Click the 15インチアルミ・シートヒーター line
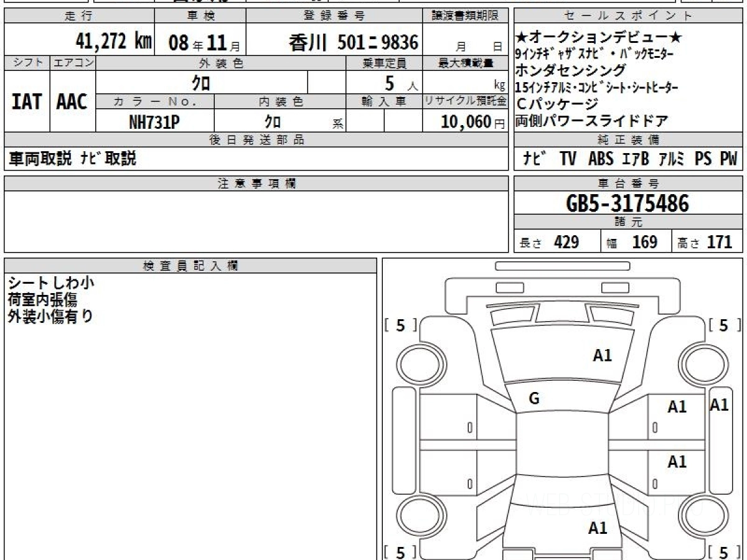The width and height of the screenshot is (747, 560). [597, 87]
